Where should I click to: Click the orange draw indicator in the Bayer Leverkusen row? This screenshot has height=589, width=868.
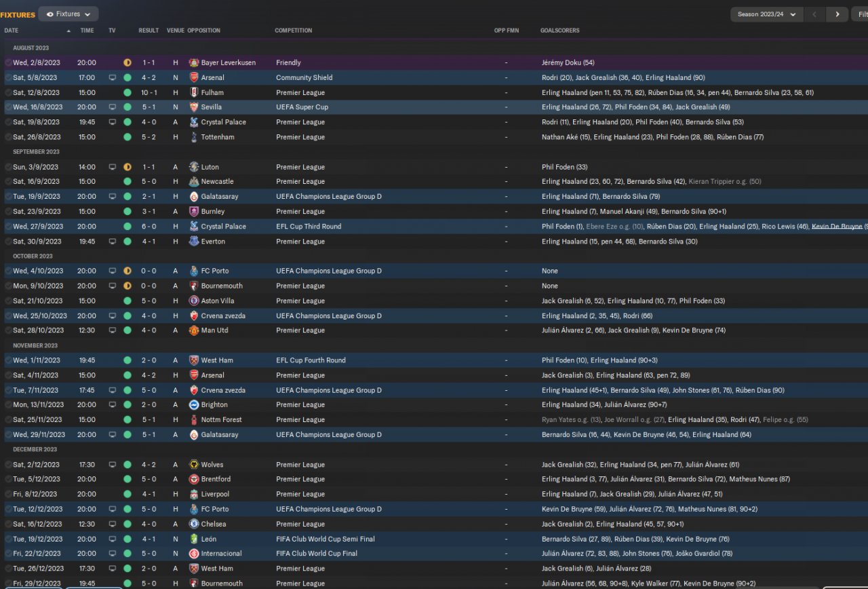[x=127, y=62]
